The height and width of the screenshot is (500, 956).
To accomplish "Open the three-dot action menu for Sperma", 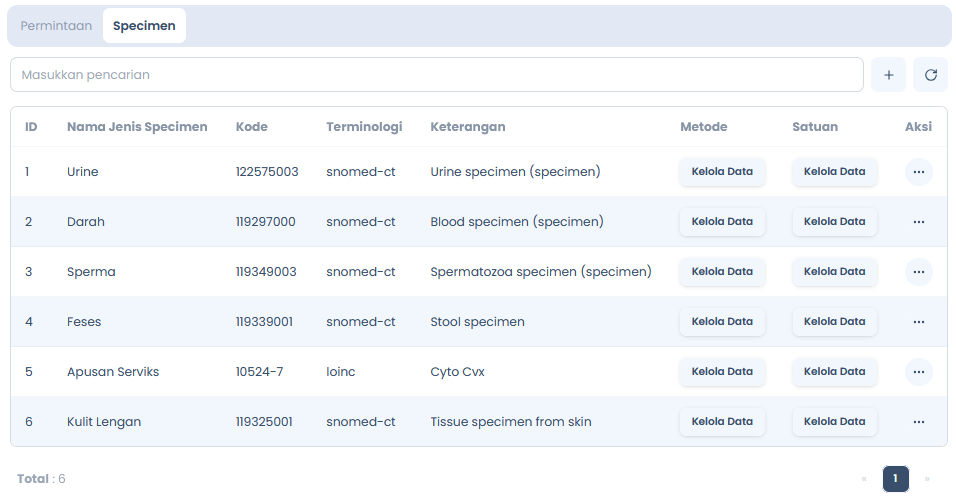I will coord(919,272).
